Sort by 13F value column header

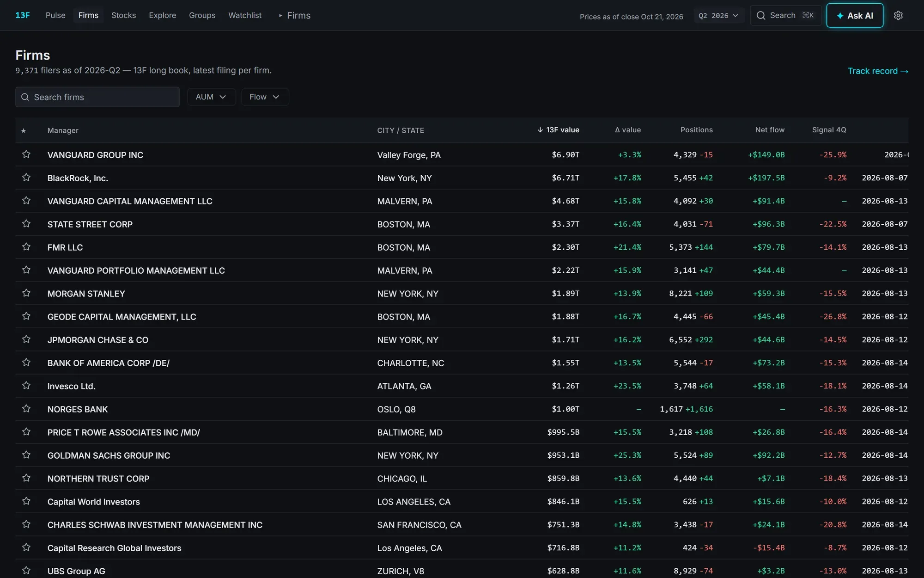pos(558,130)
